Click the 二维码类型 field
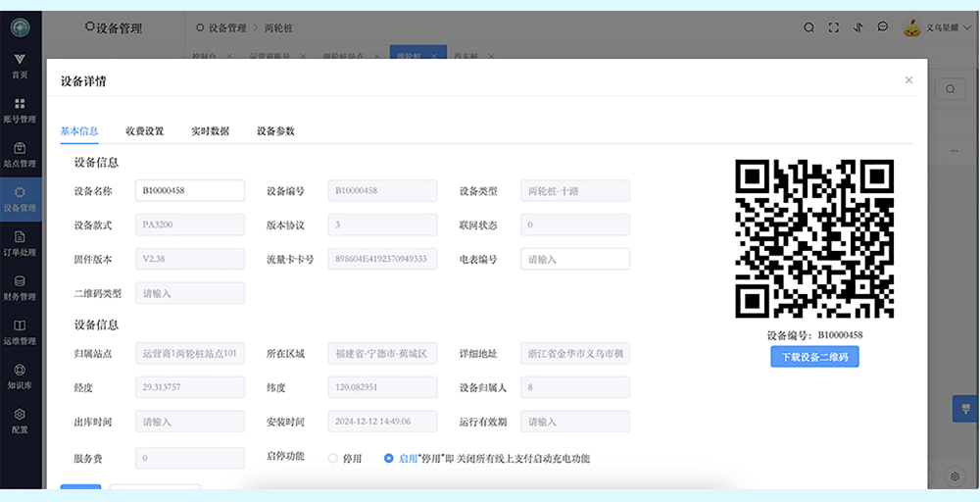The image size is (980, 502). [x=190, y=293]
